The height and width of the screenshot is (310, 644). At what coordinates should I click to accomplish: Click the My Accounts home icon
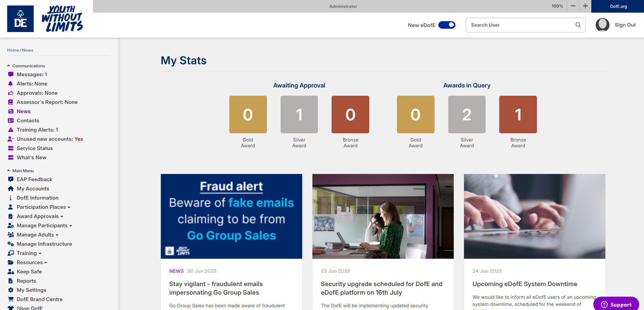(11, 189)
